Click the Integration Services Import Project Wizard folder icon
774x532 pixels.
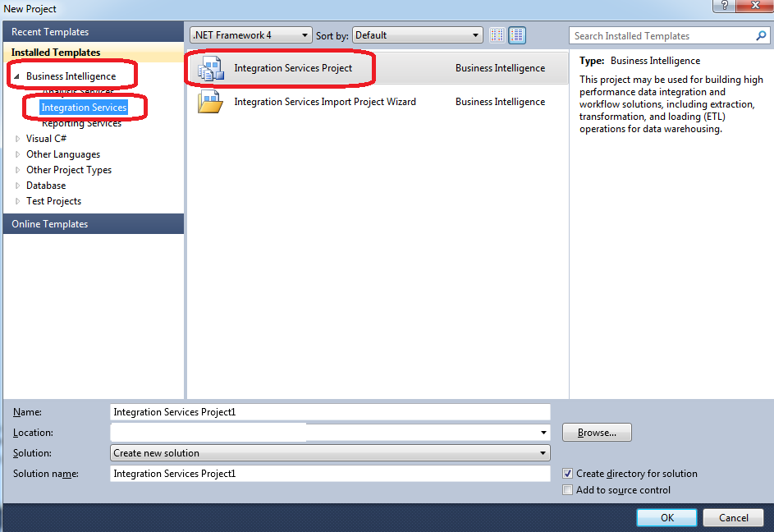[x=210, y=102]
